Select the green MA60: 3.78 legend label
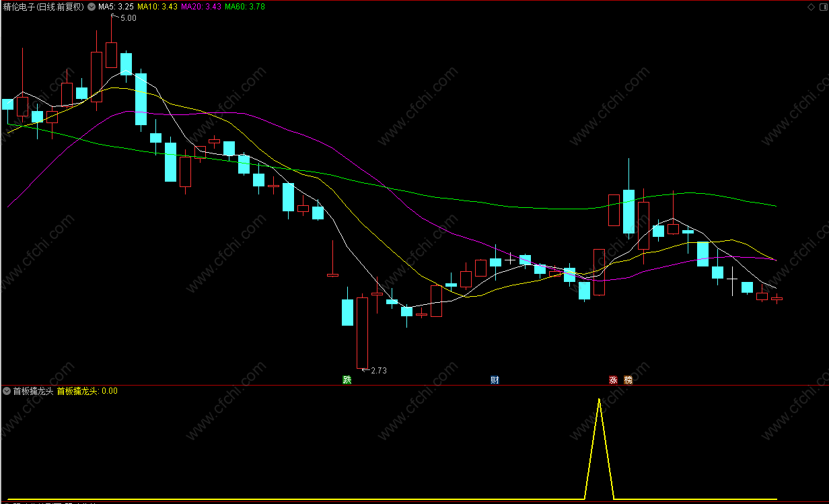 pyautogui.click(x=245, y=7)
